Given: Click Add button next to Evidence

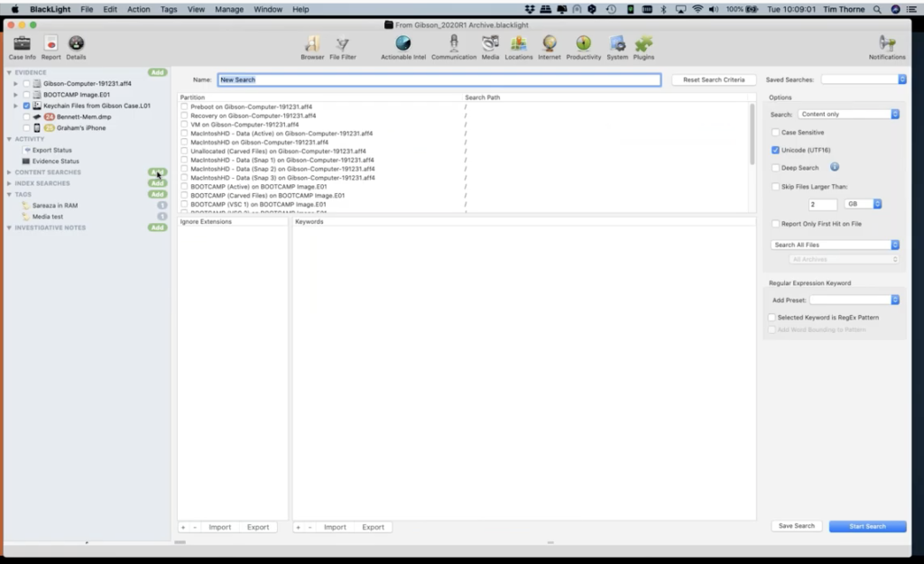Looking at the screenshot, I should point(157,72).
